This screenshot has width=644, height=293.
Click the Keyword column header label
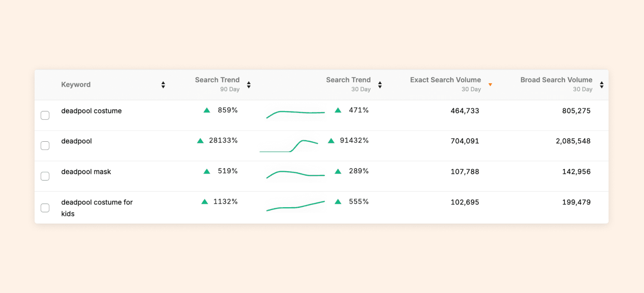[76, 85]
